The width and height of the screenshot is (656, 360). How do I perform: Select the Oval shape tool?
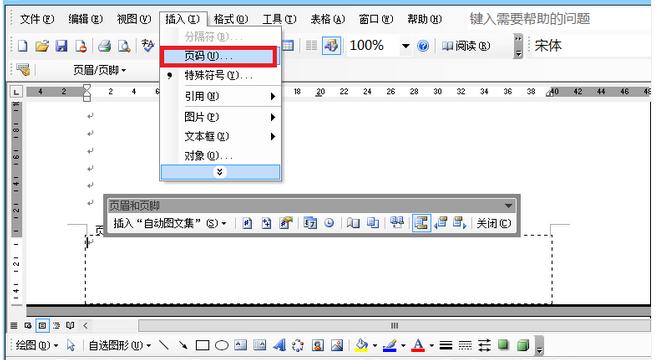[x=222, y=345]
